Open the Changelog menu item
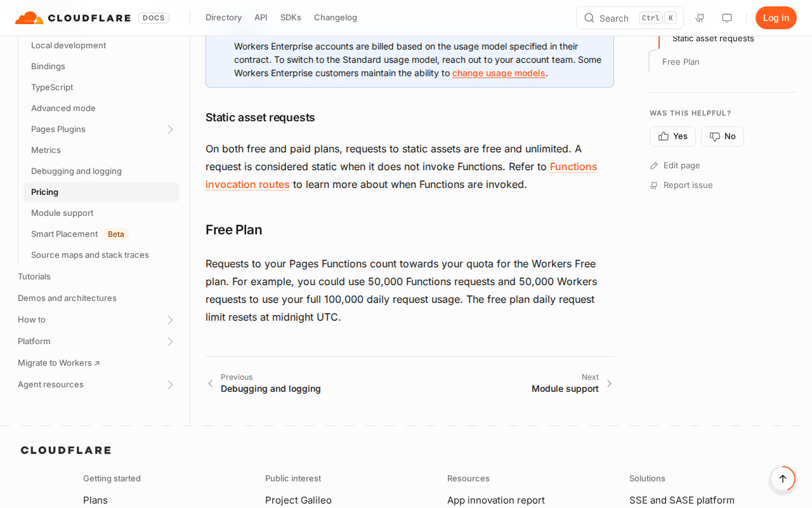Screen dimensions: 812x508 [336, 18]
